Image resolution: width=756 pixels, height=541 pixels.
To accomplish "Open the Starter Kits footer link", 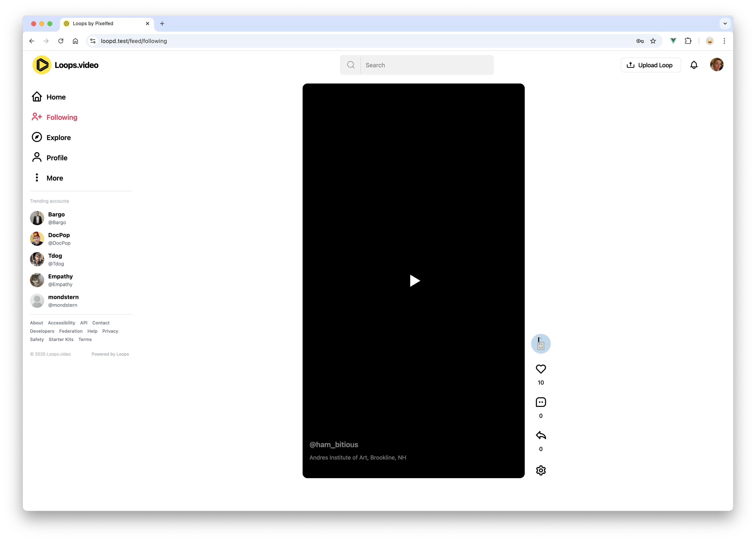I will [61, 339].
